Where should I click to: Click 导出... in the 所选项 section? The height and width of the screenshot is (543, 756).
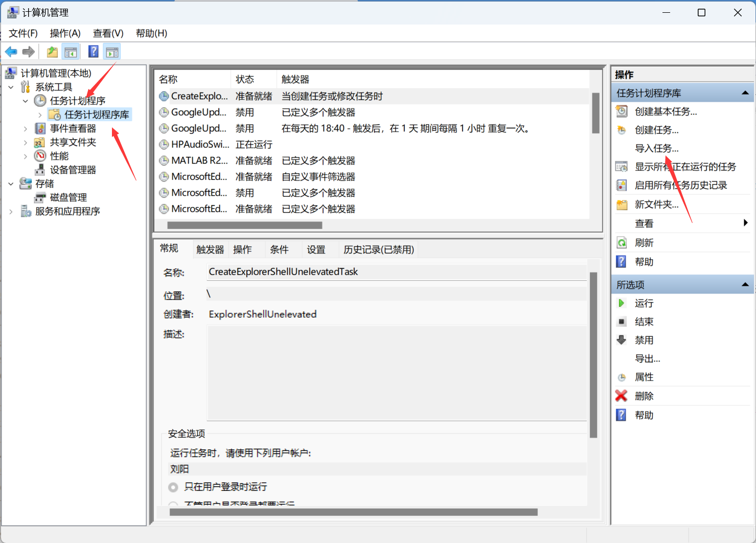click(x=648, y=359)
